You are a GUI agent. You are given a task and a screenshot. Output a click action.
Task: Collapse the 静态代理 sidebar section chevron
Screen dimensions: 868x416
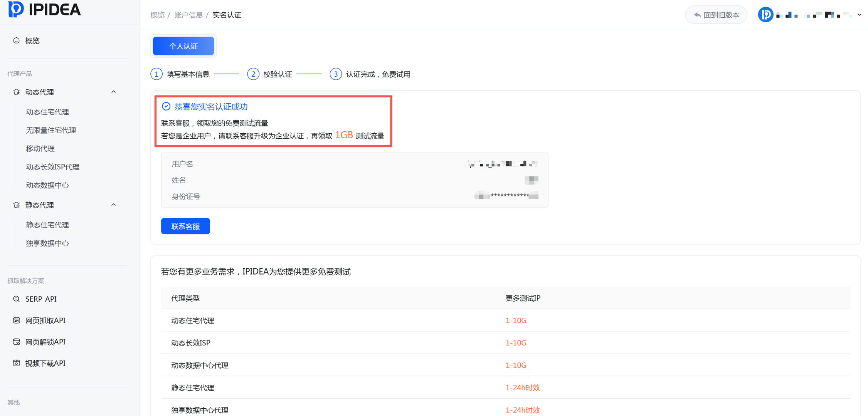(113, 205)
